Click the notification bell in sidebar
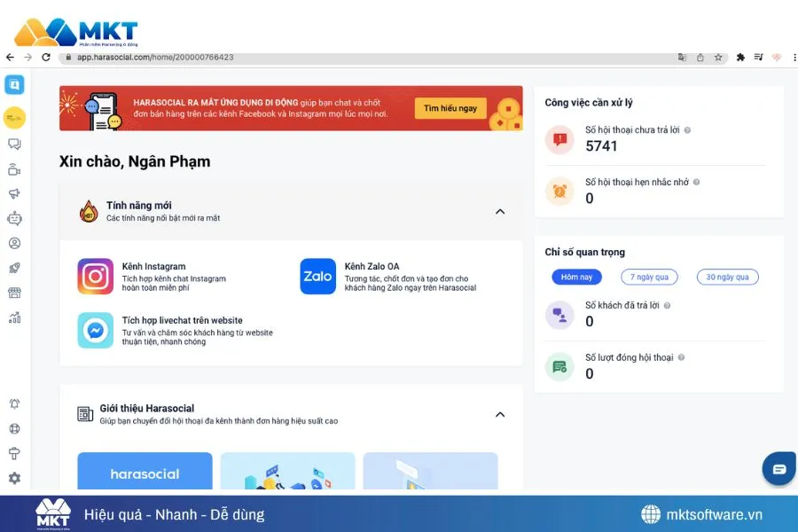 pos(14,403)
